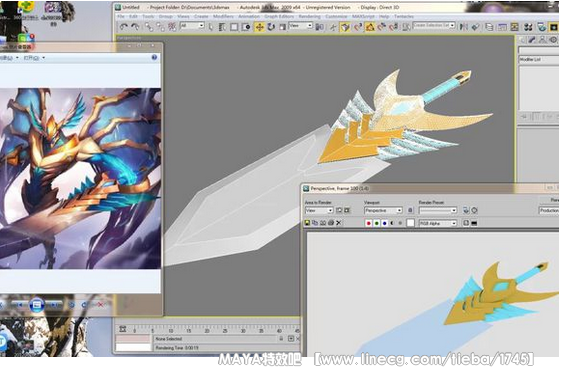Activate the Select and Link tool
The image size is (568, 376).
149,27
